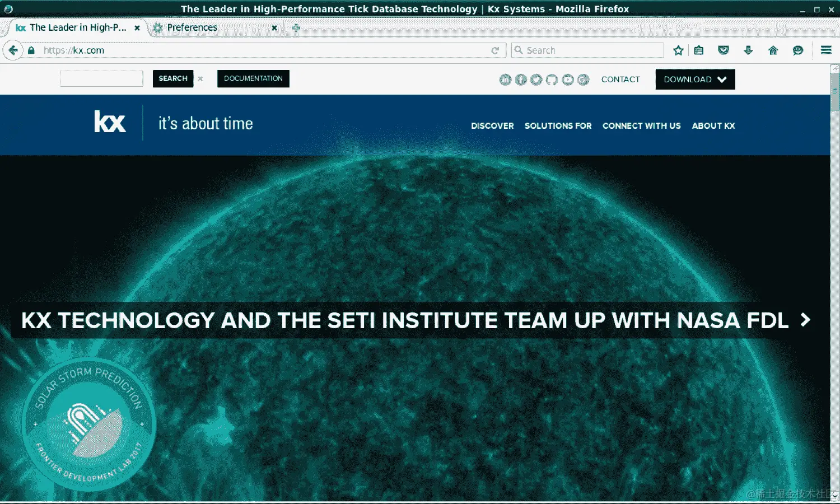Click the Firefox window menu icon in title bar
Screen dimensions: 840x504
coord(8,9)
